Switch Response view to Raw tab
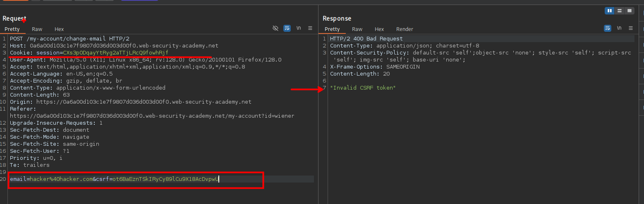Viewport: 644px width, 204px height. 357,29
